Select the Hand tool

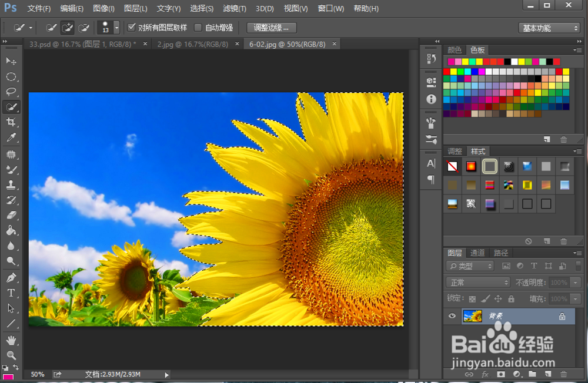[x=11, y=340]
